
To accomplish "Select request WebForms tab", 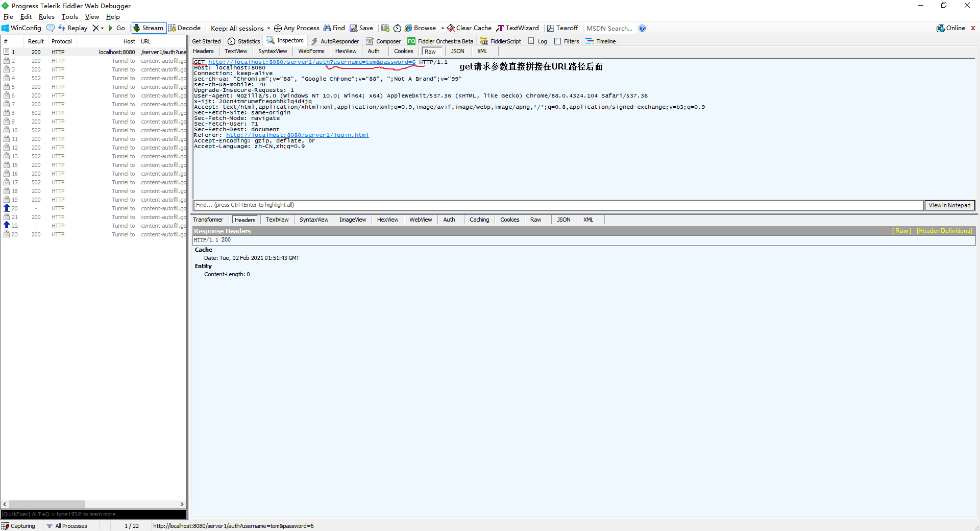I will [x=311, y=51].
